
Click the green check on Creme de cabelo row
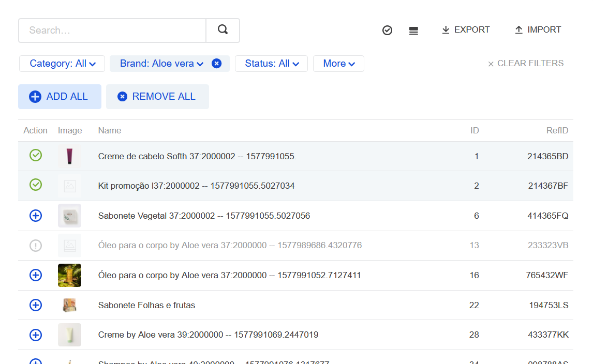[x=35, y=155]
